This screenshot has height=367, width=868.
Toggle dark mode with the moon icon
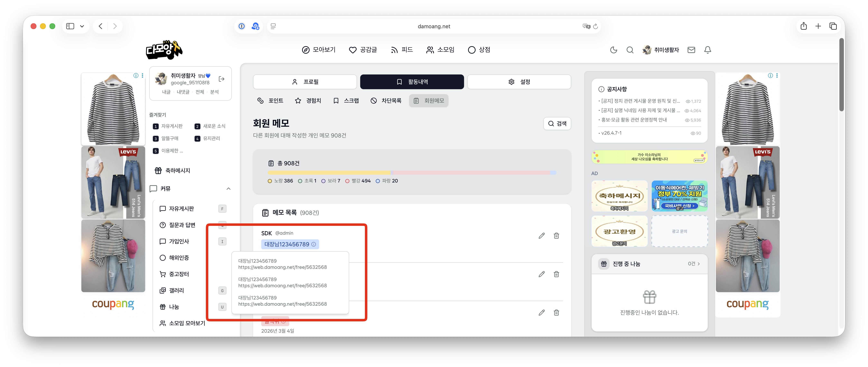613,50
